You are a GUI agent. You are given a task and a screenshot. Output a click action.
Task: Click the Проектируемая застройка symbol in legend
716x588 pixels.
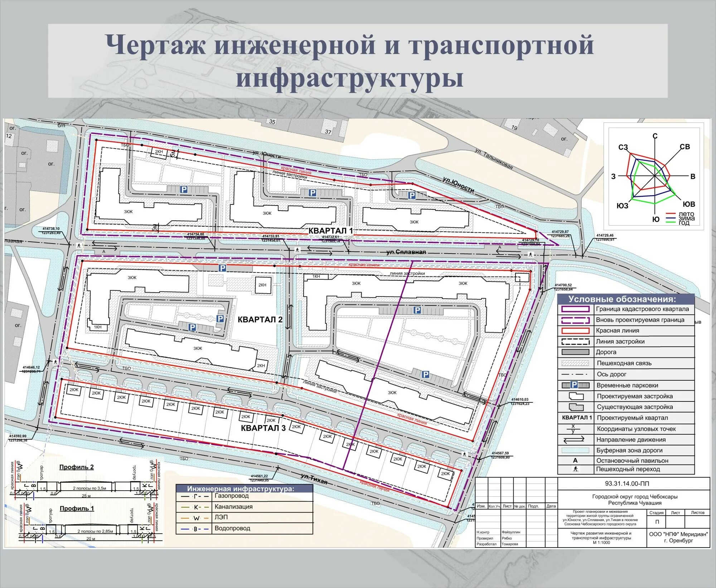coord(576,396)
